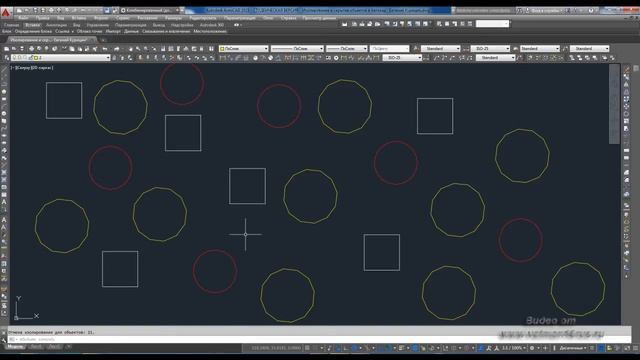The width and height of the screenshot is (640, 360).
Task: Select Line tool at top of Draw toolbar
Action: pos(4,69)
